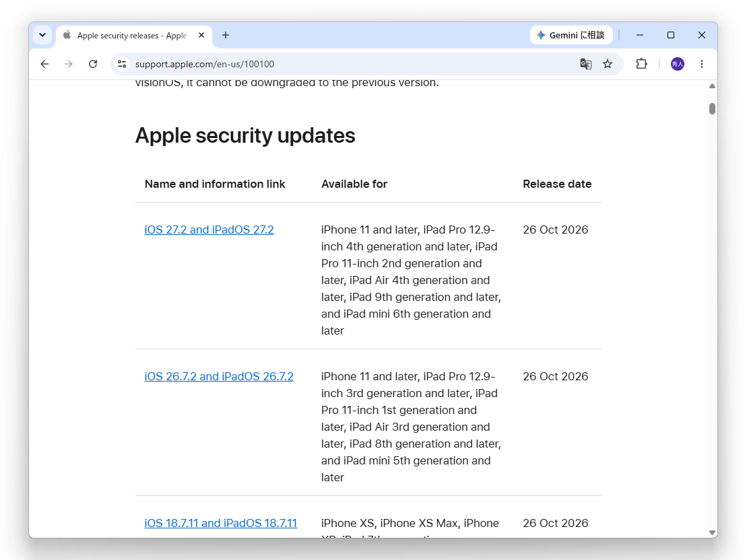Viewport: 747px width, 560px height.
Task: Reload the current page
Action: point(93,64)
